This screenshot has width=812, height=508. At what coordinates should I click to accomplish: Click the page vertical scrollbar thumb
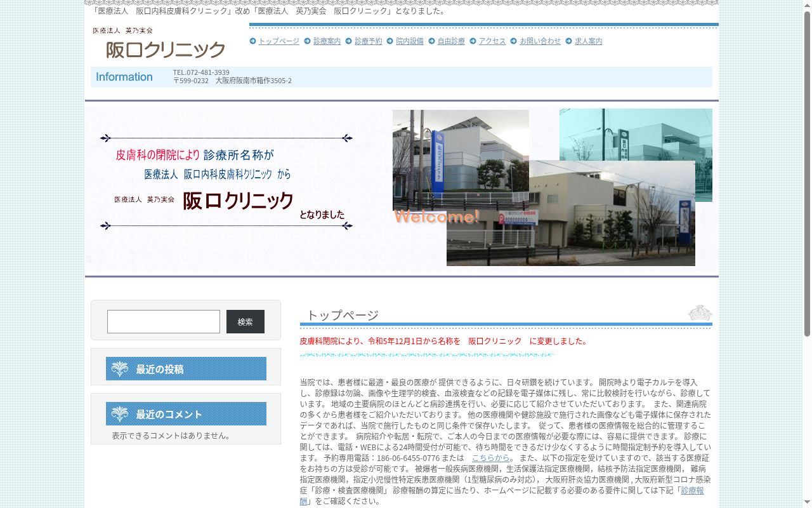click(x=807, y=174)
